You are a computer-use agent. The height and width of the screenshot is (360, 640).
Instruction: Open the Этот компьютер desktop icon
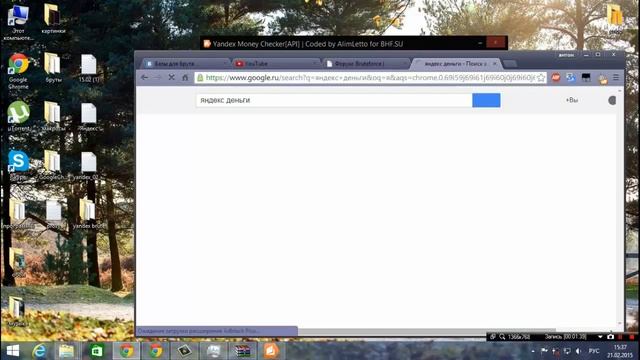point(18,22)
